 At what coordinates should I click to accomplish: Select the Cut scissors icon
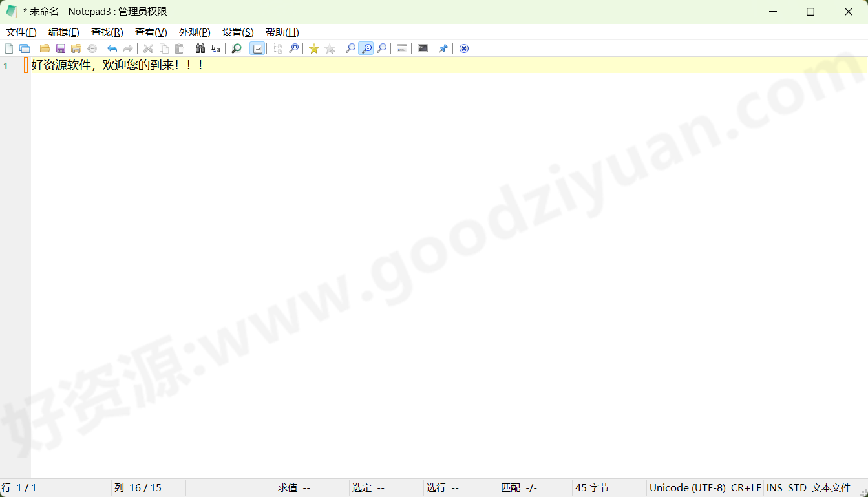click(x=147, y=48)
